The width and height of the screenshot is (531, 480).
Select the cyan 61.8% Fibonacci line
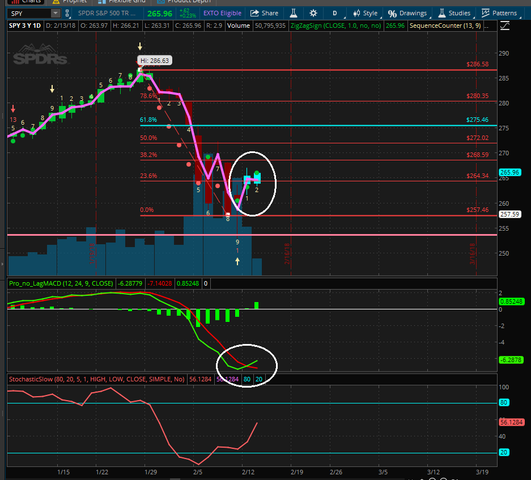(318, 126)
